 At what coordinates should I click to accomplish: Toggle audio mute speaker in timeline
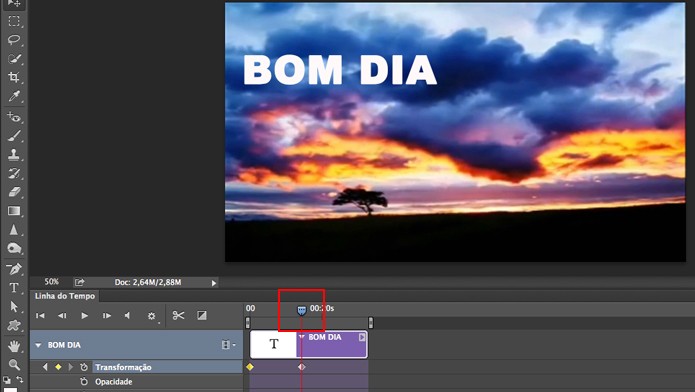[128, 315]
